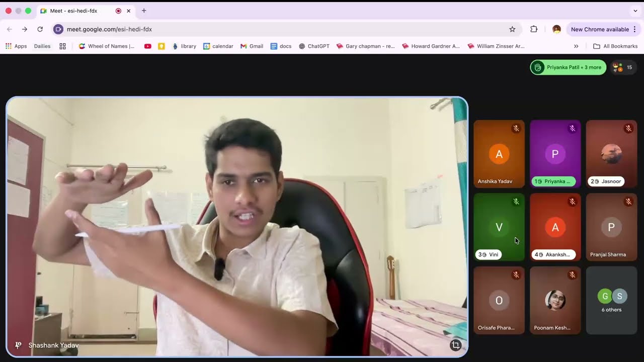This screenshot has height=362, width=644.
Task: Click Vini's raised-hand name label
Action: pyautogui.click(x=489, y=254)
